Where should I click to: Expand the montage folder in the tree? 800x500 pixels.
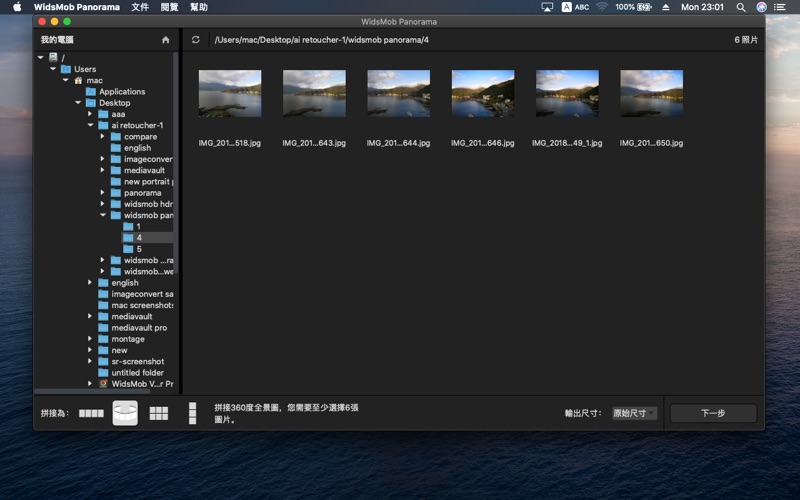(90, 339)
